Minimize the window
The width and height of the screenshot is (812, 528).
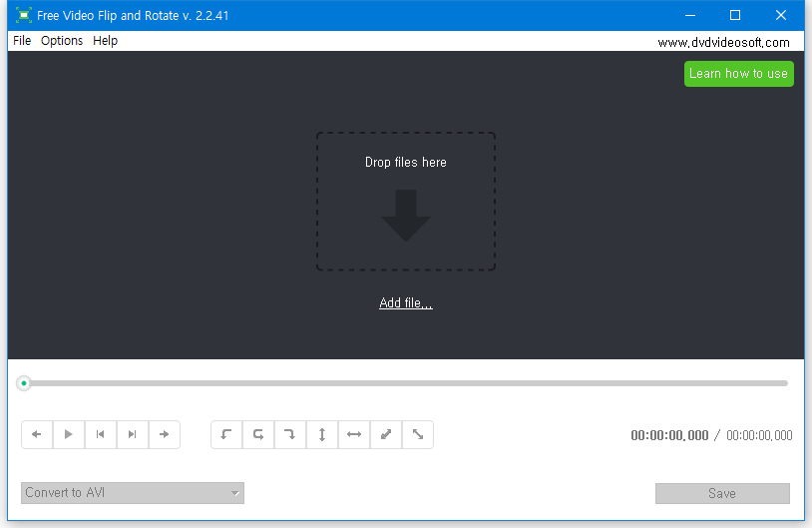pos(689,15)
